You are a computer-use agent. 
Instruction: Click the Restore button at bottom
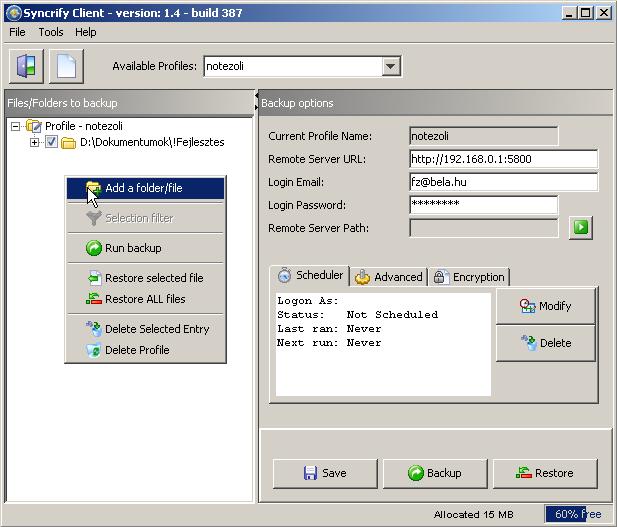click(545, 473)
